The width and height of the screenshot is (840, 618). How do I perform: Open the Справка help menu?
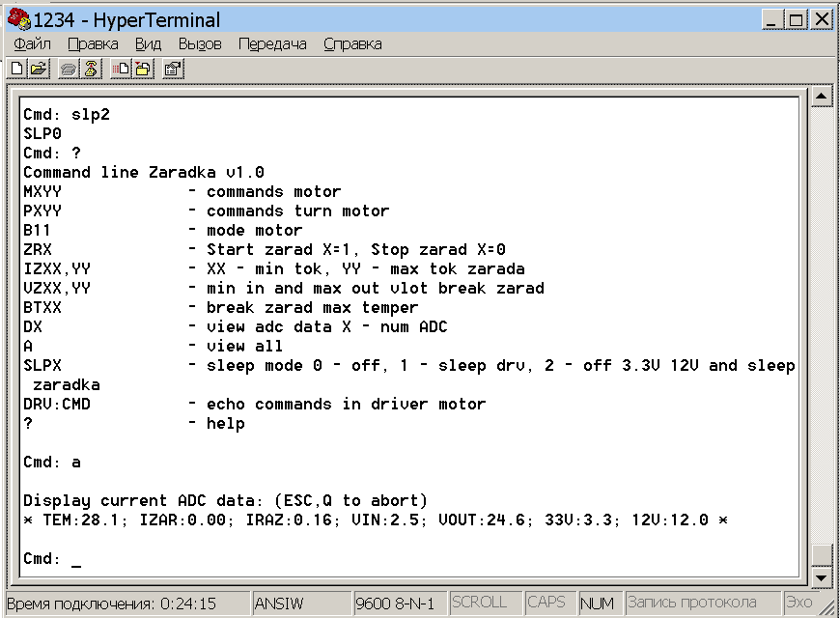coord(352,44)
